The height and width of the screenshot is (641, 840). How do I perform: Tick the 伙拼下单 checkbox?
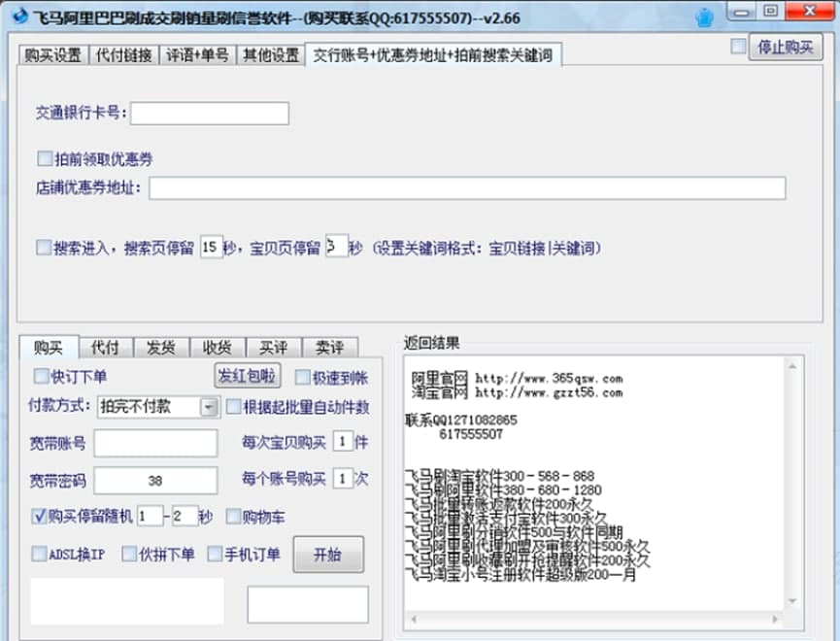(x=129, y=554)
